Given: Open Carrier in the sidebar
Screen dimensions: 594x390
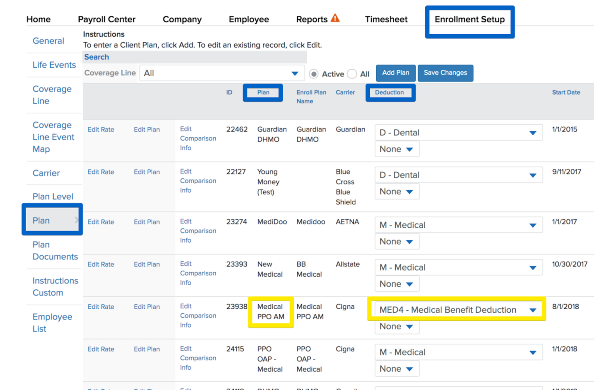Looking at the screenshot, I should (46, 173).
